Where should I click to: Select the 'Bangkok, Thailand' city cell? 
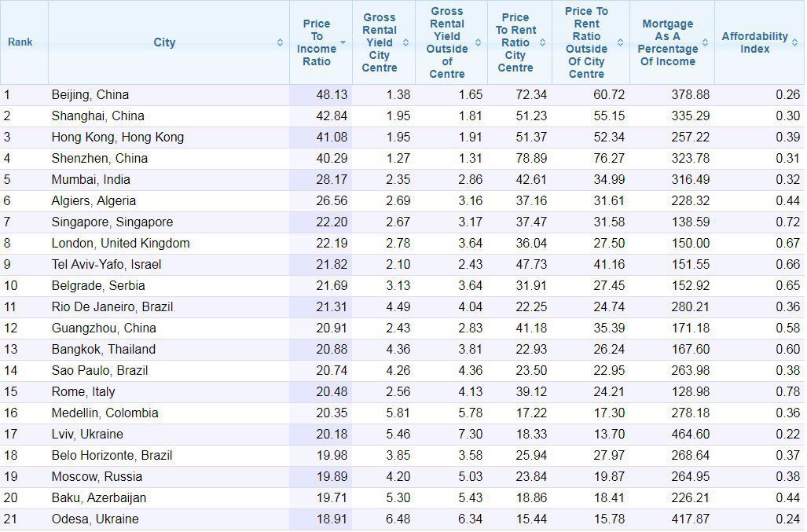[x=169, y=350]
